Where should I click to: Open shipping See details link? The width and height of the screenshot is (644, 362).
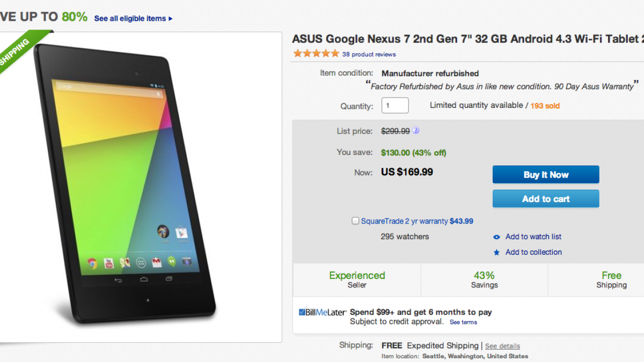[502, 346]
